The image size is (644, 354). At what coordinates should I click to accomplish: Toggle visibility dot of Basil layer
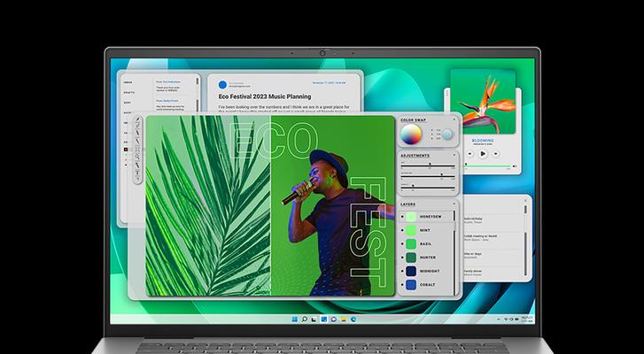coord(402,243)
